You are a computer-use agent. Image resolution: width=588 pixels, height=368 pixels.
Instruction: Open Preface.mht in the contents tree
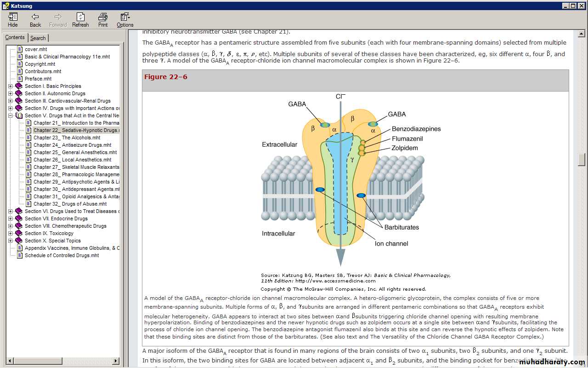coord(38,79)
